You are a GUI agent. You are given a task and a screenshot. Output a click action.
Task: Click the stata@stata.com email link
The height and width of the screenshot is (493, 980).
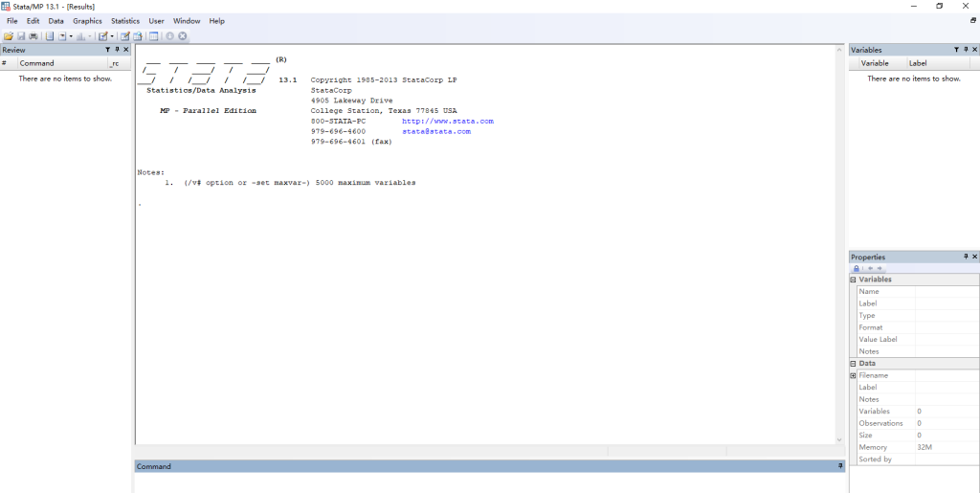(x=435, y=132)
